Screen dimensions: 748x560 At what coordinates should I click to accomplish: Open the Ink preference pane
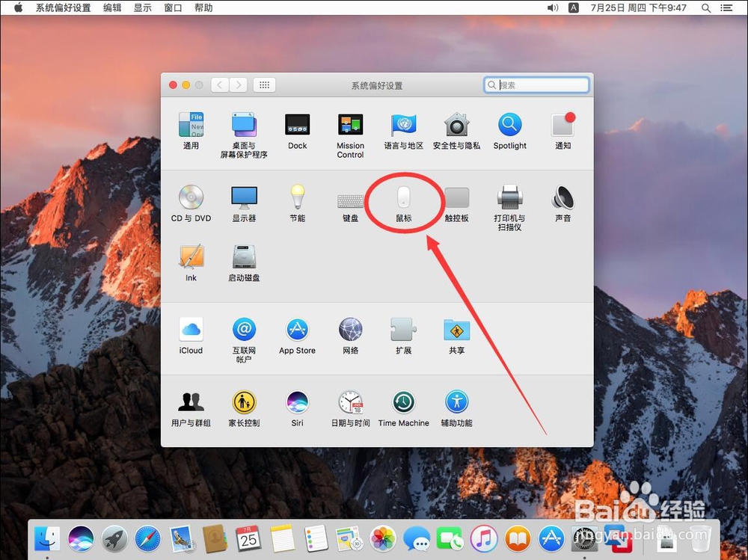pos(191,263)
